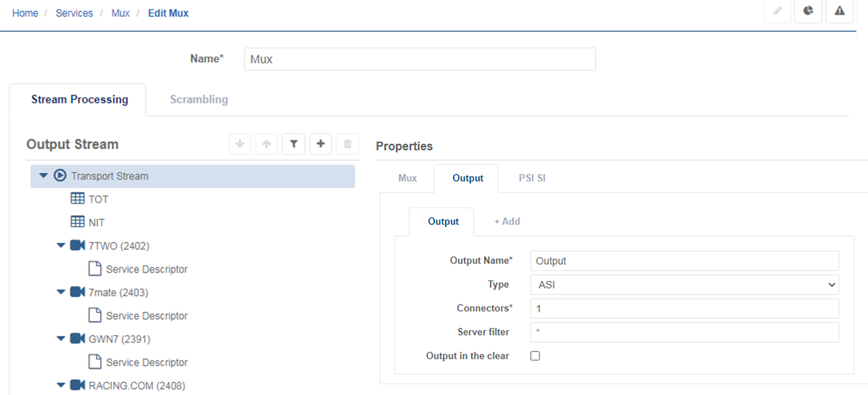Click the trash delete icon
The width and height of the screenshot is (868, 395).
coord(347,144)
